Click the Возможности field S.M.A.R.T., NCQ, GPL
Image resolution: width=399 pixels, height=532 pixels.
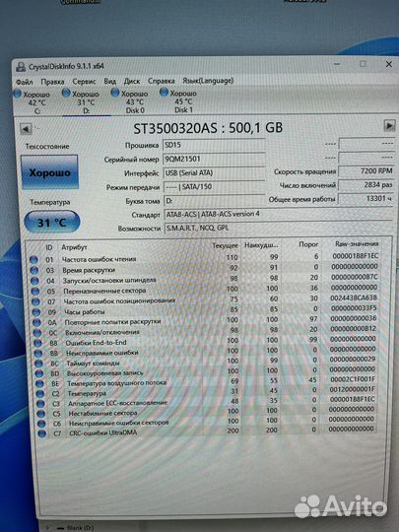(x=278, y=228)
